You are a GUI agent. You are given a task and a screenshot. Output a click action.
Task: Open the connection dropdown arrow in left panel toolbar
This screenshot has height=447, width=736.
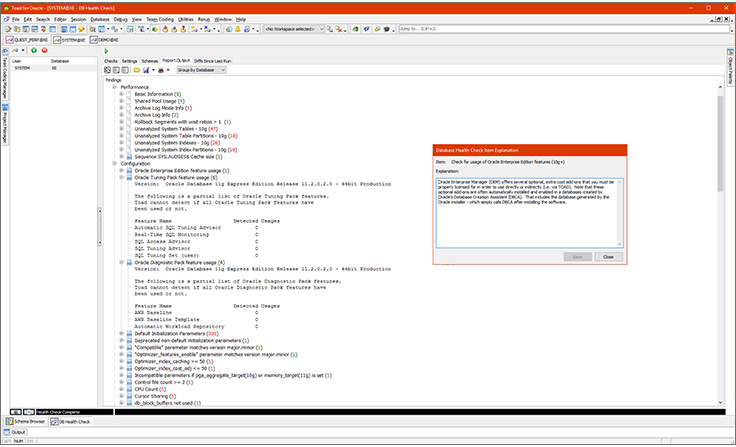[x=23, y=50]
